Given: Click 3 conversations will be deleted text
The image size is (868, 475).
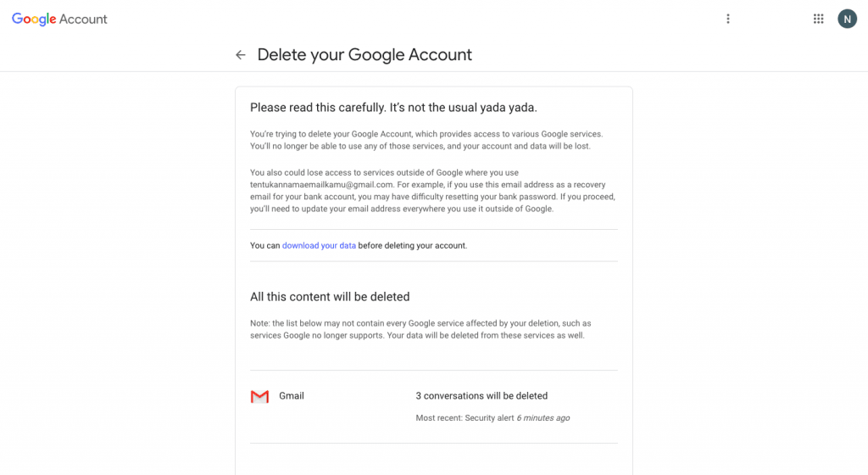Looking at the screenshot, I should click(481, 396).
